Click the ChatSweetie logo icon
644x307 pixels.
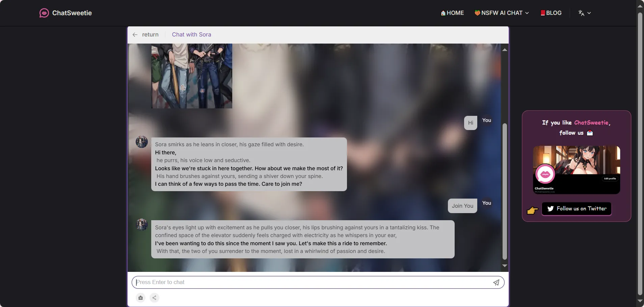pos(44,13)
